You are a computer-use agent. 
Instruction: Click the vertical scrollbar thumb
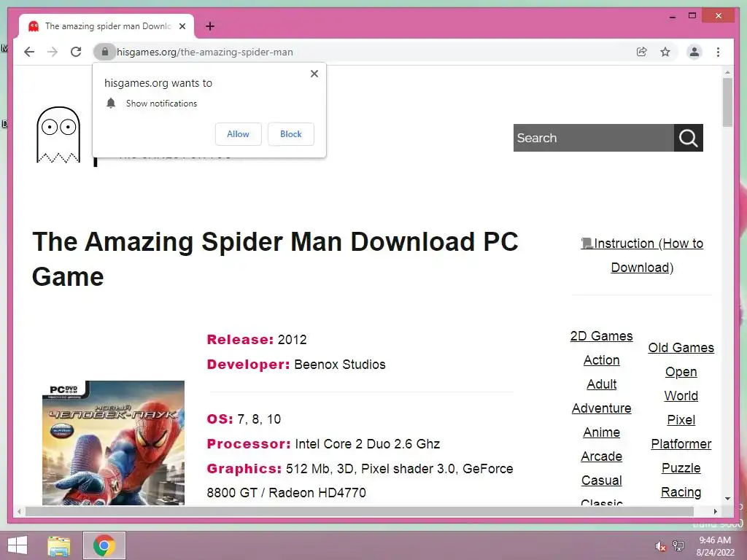coord(727,102)
